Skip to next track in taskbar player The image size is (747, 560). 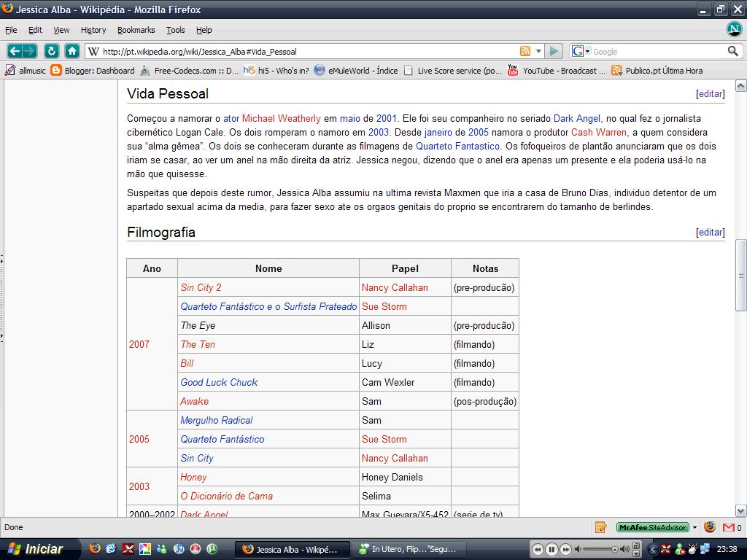coord(565,549)
